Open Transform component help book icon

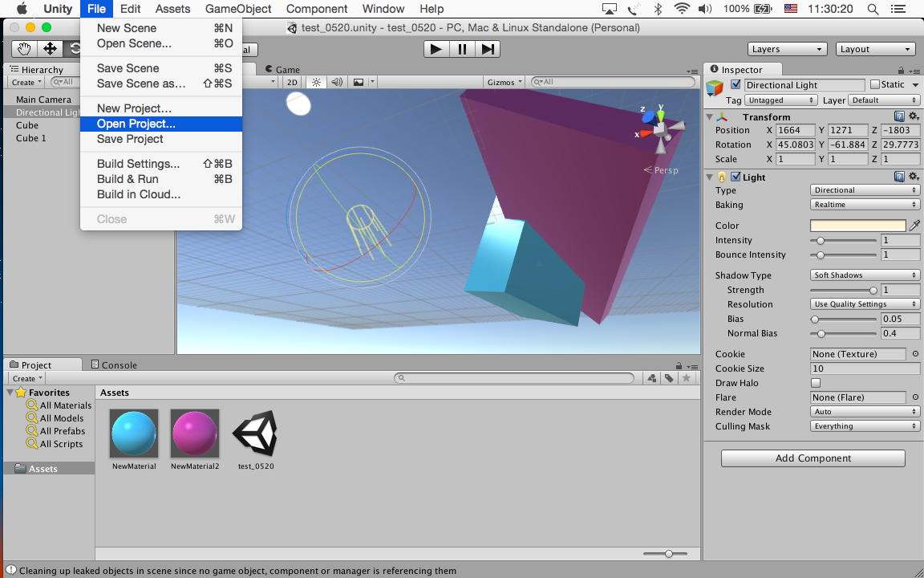pos(899,116)
